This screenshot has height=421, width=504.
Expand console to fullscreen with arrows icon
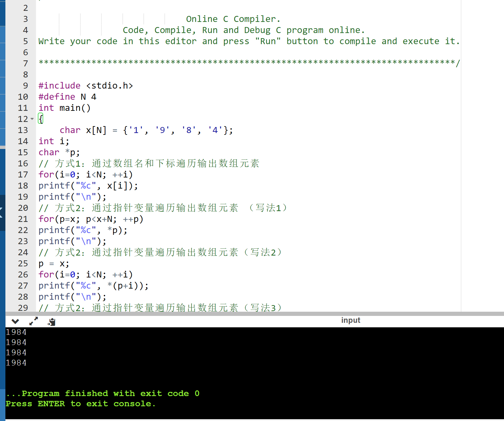click(x=34, y=321)
